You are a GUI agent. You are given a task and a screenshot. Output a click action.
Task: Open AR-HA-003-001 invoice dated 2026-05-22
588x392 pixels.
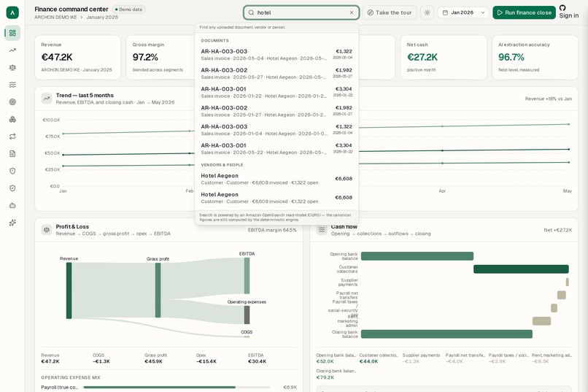(276, 148)
